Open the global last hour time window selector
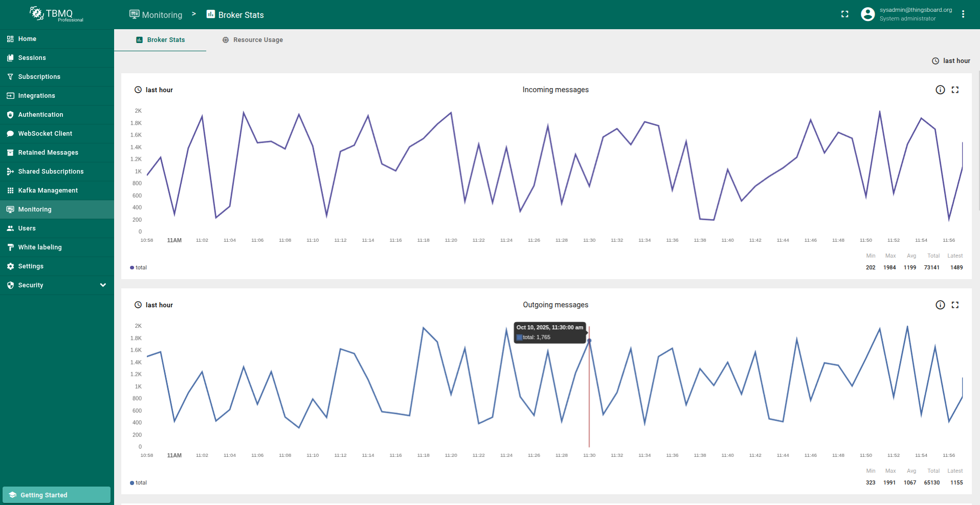This screenshot has height=505, width=980. (951, 60)
